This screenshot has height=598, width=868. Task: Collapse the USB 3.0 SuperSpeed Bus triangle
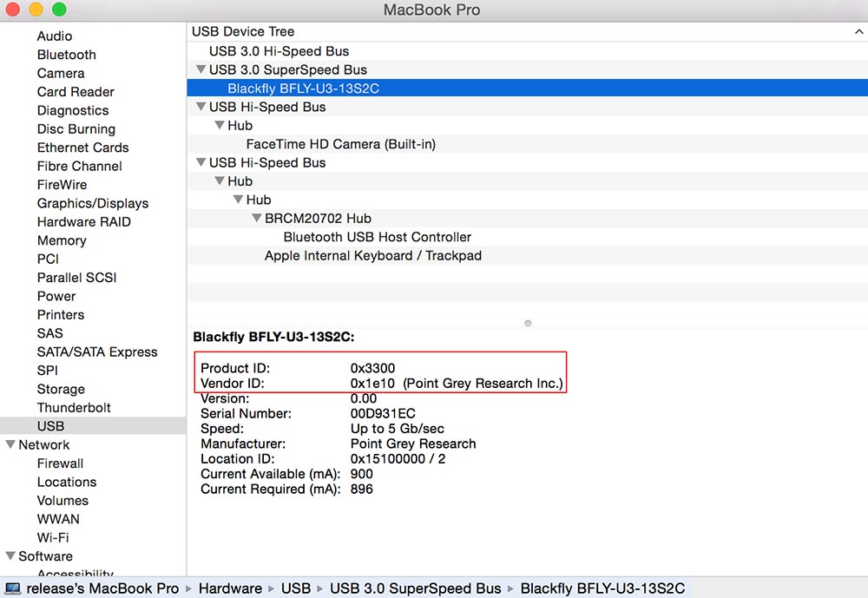[x=201, y=69]
